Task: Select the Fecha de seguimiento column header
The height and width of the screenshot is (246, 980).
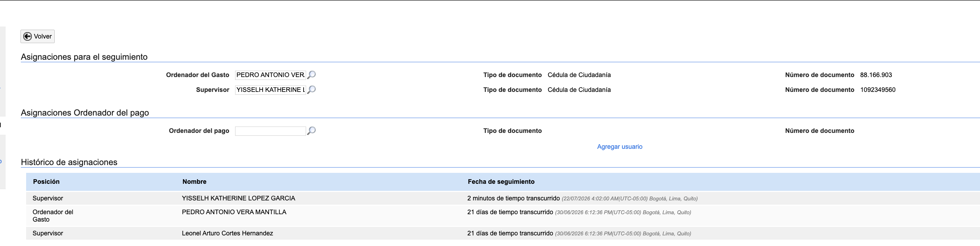Action: 501,182
